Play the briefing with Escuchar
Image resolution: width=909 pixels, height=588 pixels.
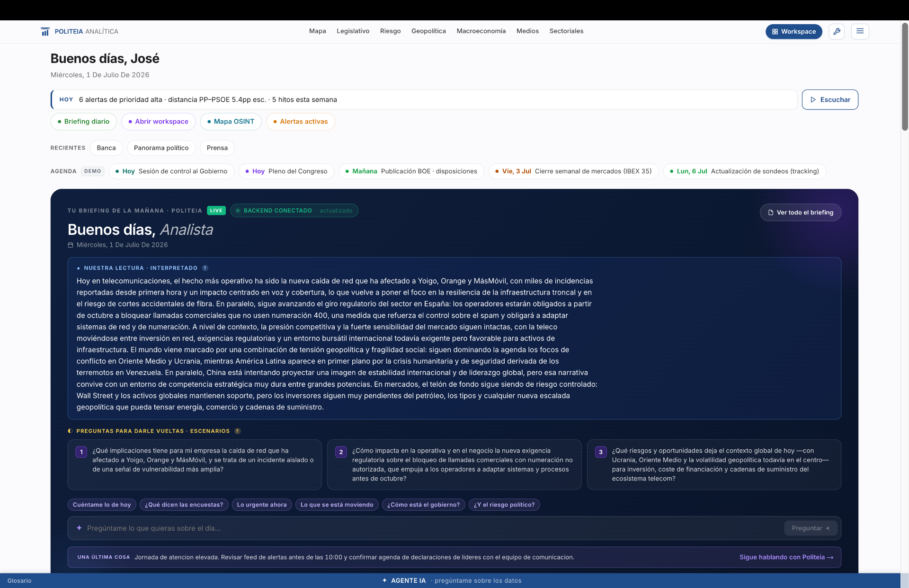coord(830,99)
